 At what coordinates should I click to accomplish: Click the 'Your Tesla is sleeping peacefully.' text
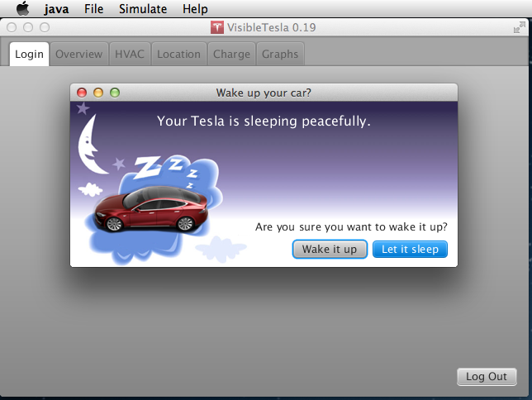point(264,121)
